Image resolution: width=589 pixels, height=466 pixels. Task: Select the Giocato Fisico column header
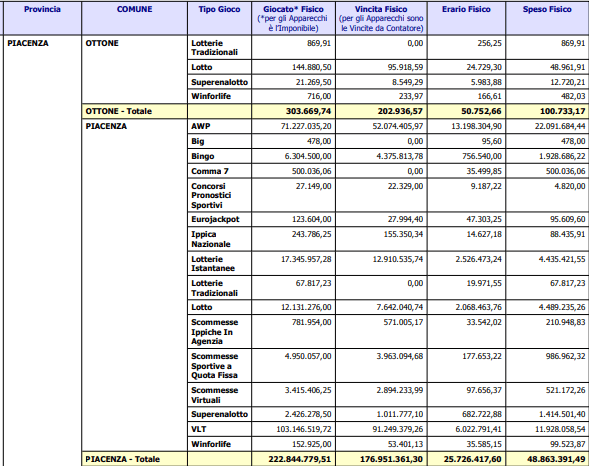click(x=293, y=18)
